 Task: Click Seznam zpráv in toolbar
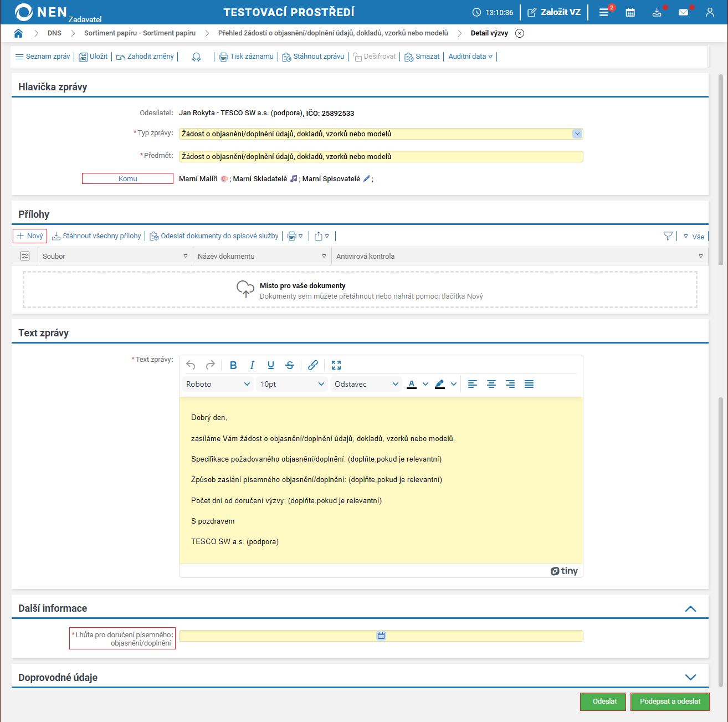click(43, 57)
